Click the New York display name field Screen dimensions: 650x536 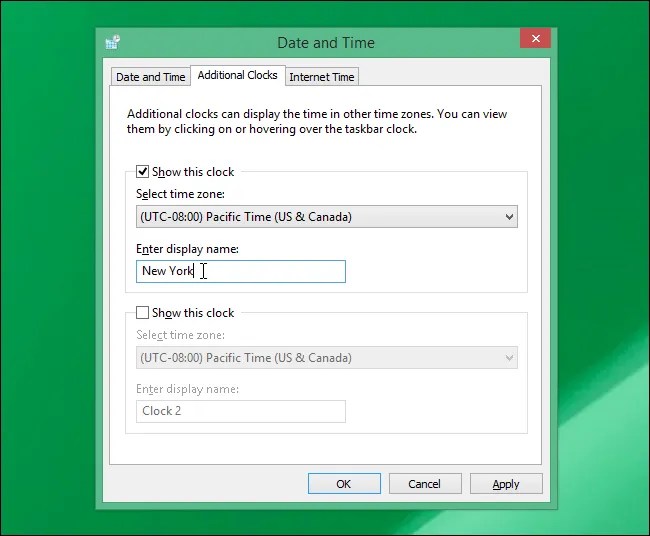pos(241,272)
